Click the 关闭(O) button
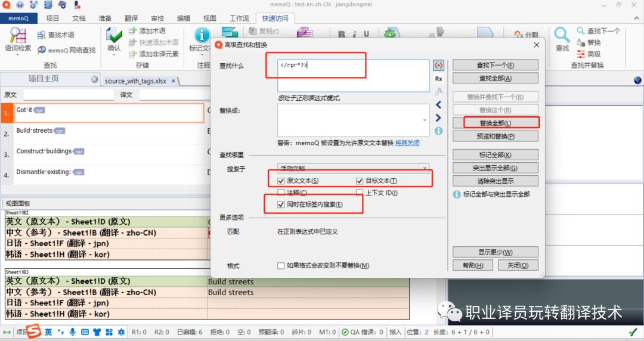Image resolution: width=644 pixels, height=341 pixels. 518,265
